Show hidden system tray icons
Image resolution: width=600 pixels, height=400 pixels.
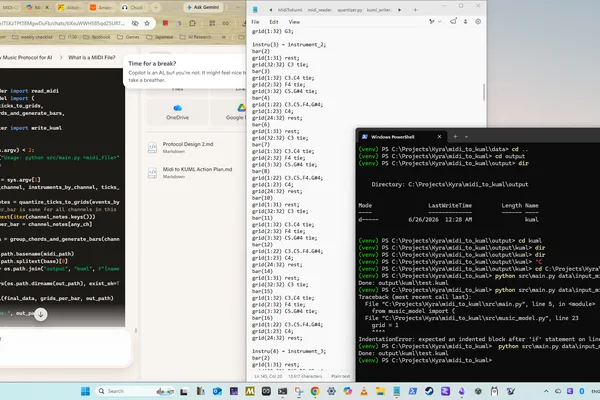546,391
